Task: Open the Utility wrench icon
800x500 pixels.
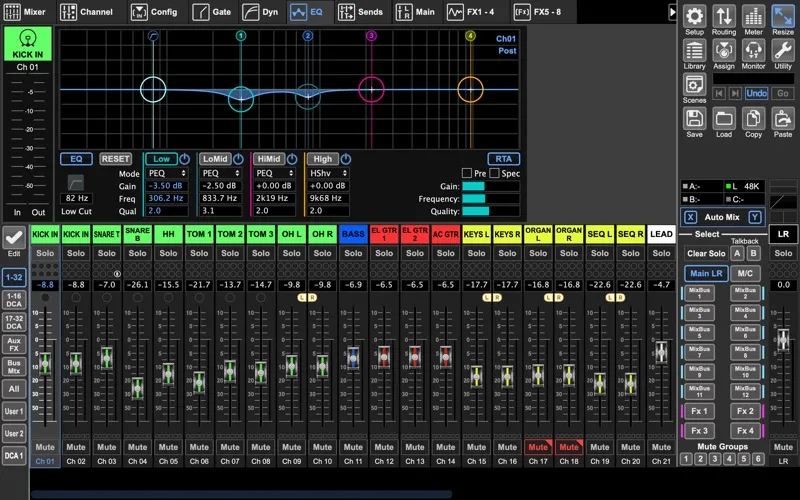Action: [x=783, y=51]
